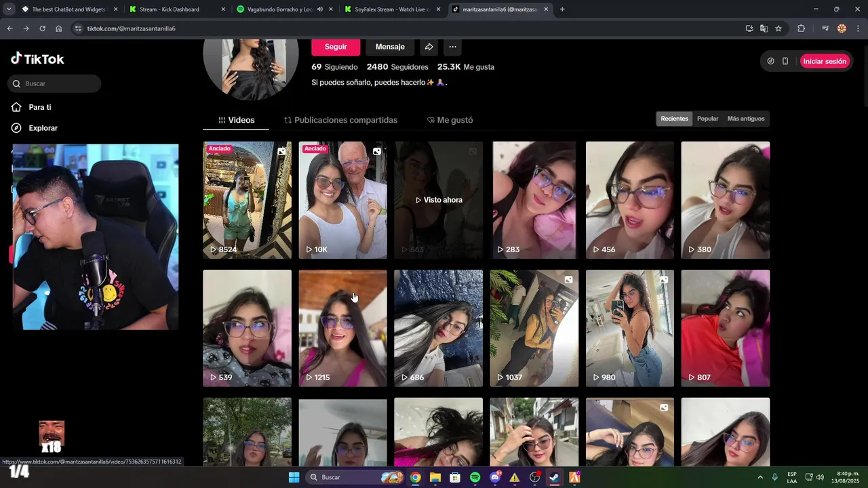The width and height of the screenshot is (868, 488).
Task: Open the Chrome three-dot menu
Action: [x=858, y=28]
